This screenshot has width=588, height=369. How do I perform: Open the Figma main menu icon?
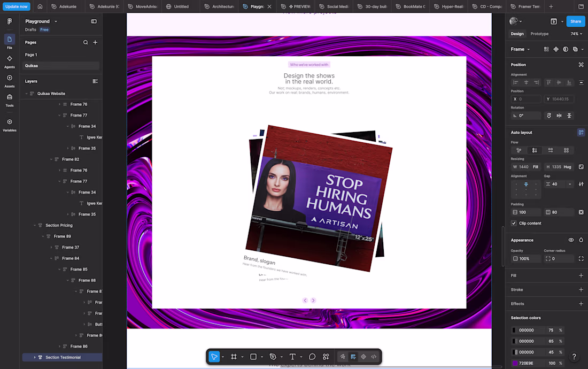click(10, 21)
